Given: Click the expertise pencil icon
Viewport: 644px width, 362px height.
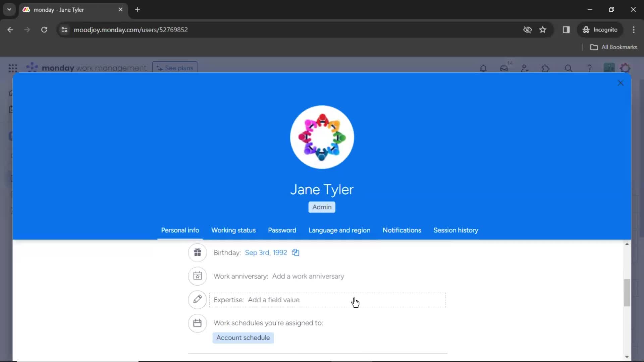Looking at the screenshot, I should [197, 299].
